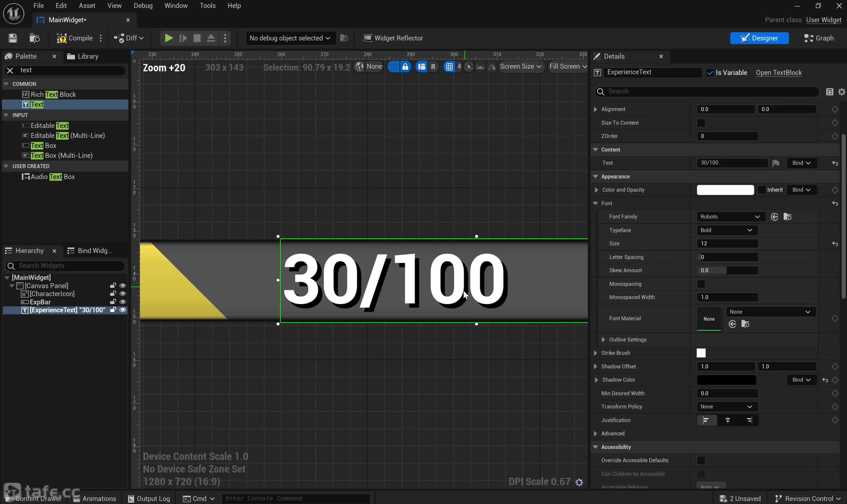Hide the ExpBar widget with eye icon
847x504 pixels.
pyautogui.click(x=123, y=302)
